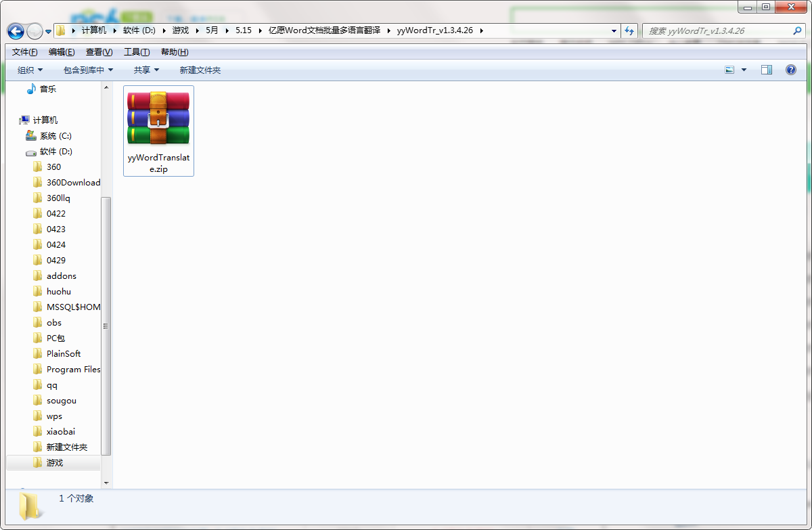Screen dimensions: 812x530
Task: Click the change view icon
Action: [729, 70]
